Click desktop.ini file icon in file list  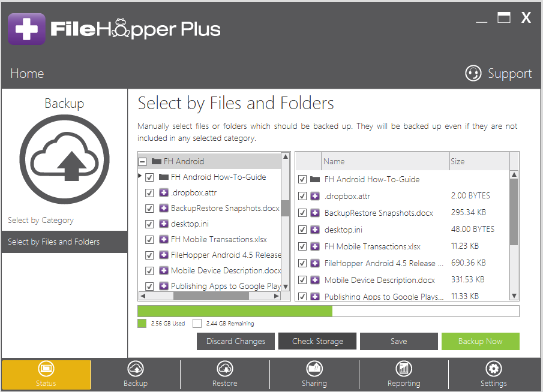(315, 230)
